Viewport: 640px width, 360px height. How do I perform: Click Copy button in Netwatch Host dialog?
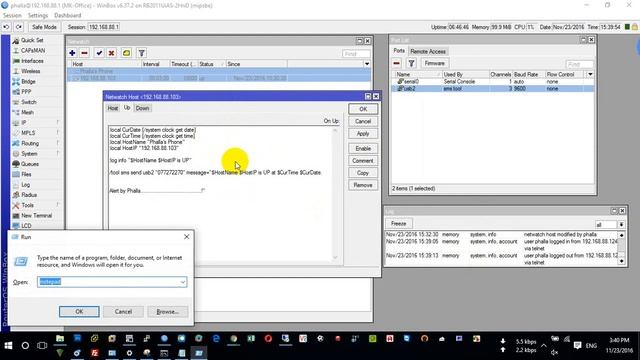tap(363, 173)
